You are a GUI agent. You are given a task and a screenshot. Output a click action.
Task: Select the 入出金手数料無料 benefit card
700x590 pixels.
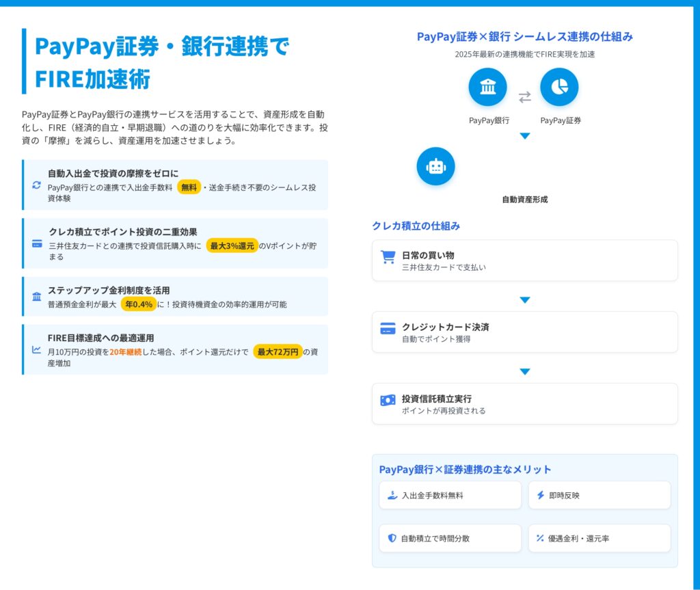[450, 495]
